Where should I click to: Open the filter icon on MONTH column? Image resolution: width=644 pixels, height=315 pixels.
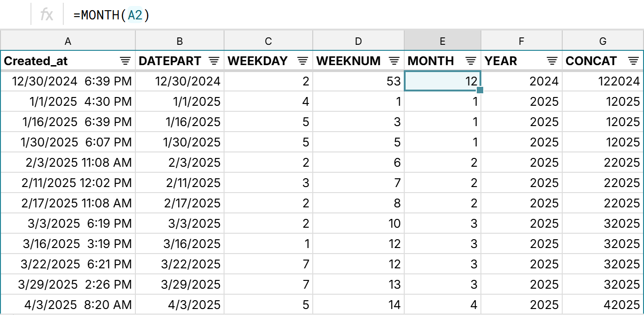click(x=471, y=60)
